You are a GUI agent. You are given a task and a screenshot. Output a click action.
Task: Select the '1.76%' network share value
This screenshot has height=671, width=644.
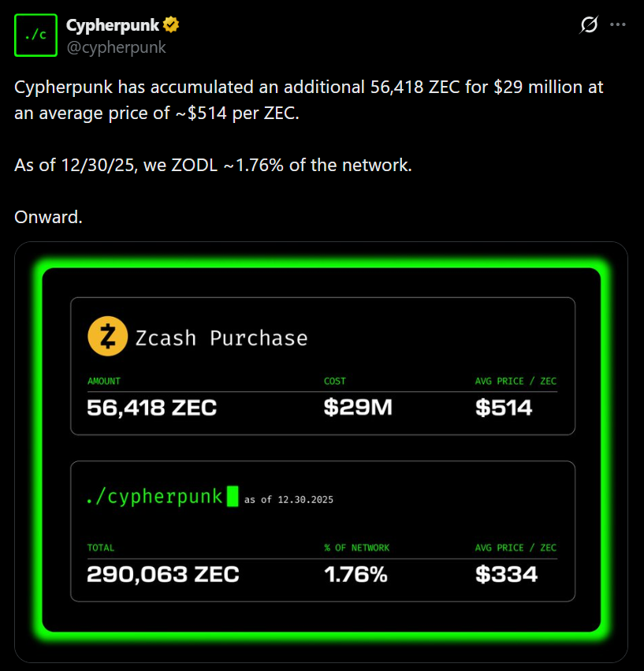(356, 575)
